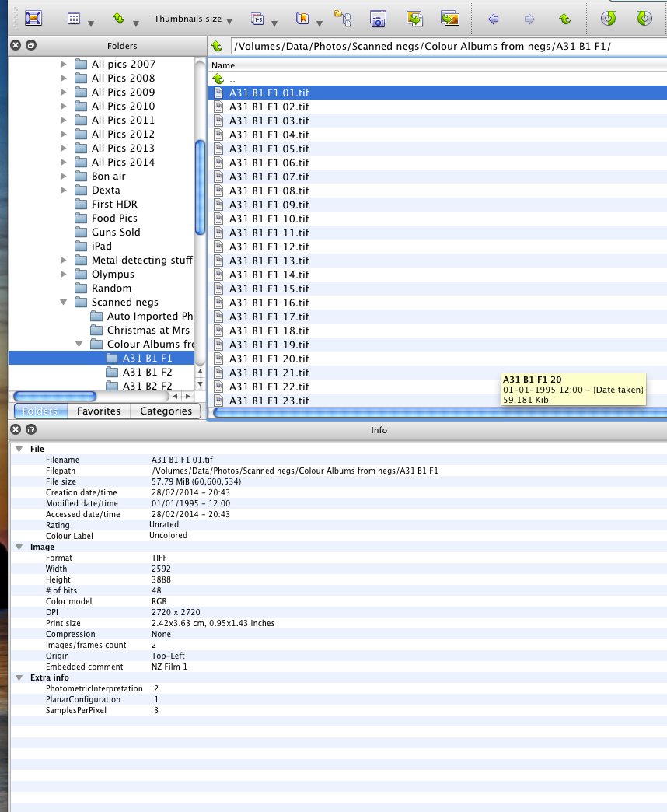This screenshot has height=812, width=667.
Task: Click the folder tree scroll-left arrow
Action: pos(175,396)
